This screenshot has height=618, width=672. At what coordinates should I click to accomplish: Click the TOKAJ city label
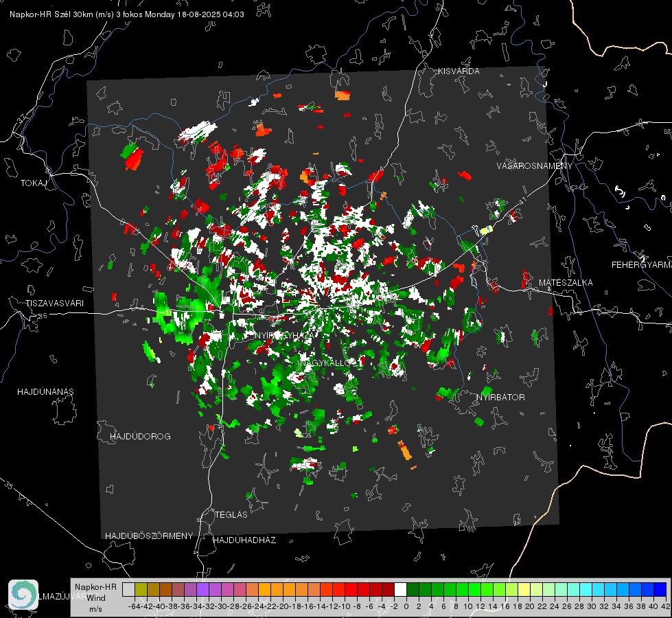coord(34,183)
